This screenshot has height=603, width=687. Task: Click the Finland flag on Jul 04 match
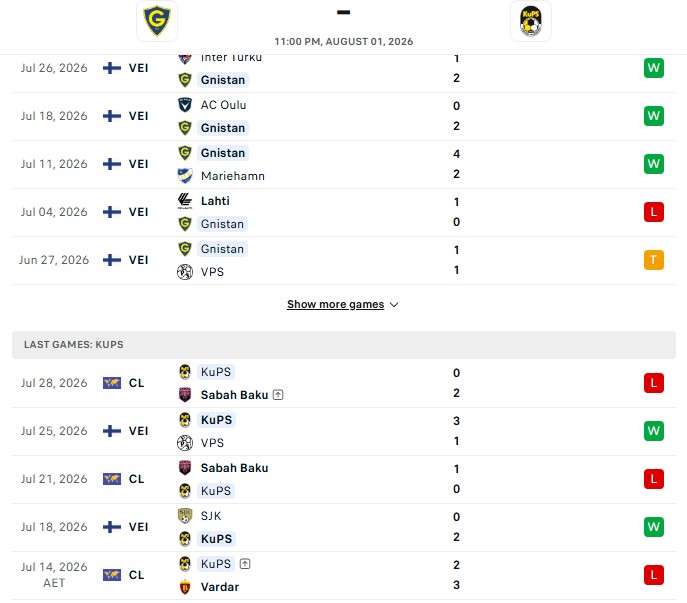tap(112, 212)
